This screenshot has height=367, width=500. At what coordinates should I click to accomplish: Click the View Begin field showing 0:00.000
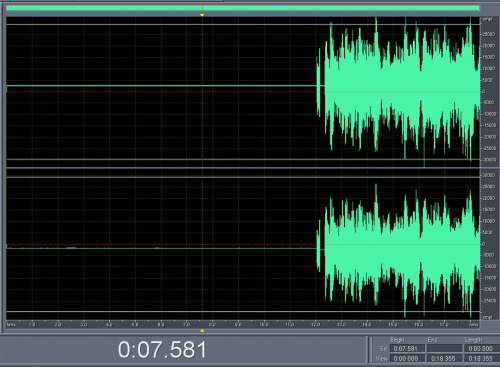pos(408,359)
